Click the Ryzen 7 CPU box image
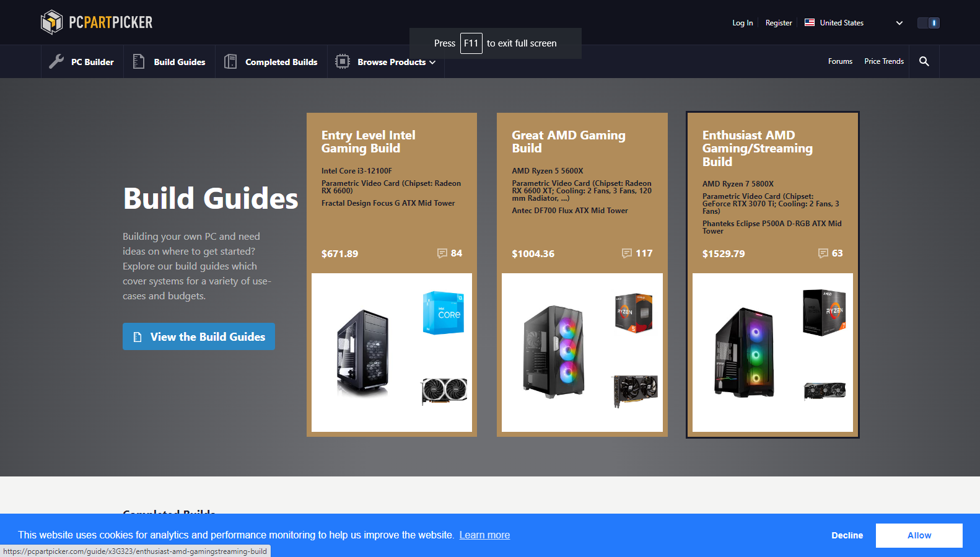980x557 pixels. coord(825,312)
